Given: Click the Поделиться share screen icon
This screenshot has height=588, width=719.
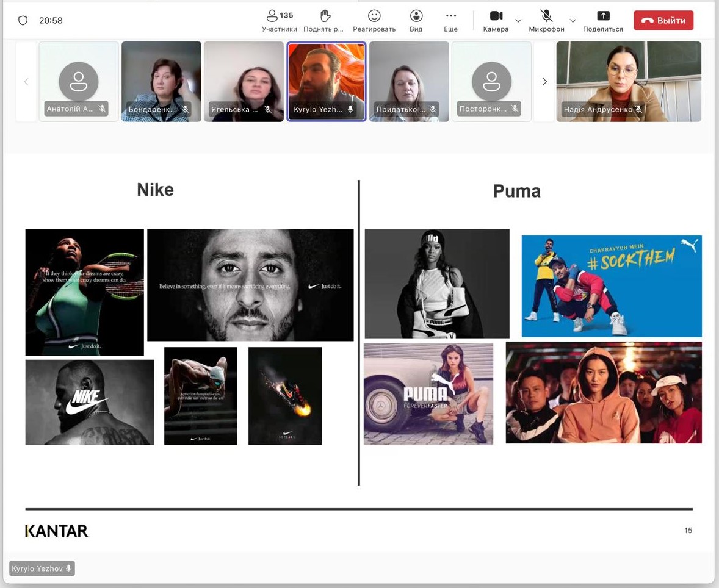Looking at the screenshot, I should point(602,20).
